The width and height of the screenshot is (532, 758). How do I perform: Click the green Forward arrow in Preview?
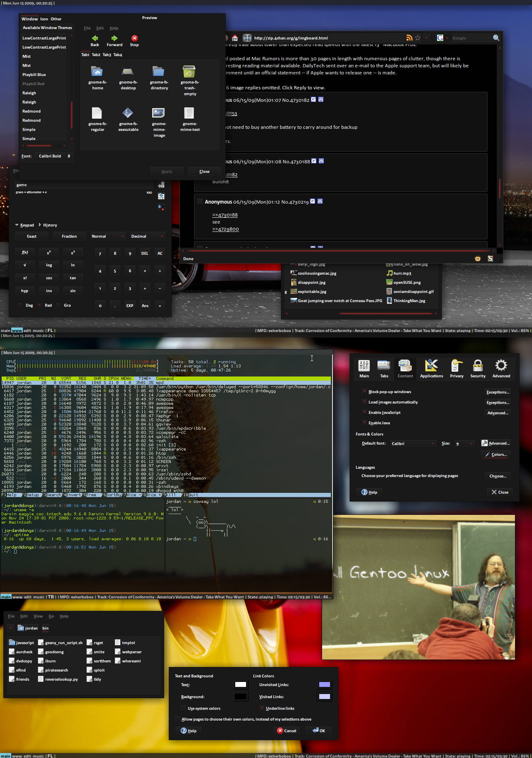click(114, 38)
